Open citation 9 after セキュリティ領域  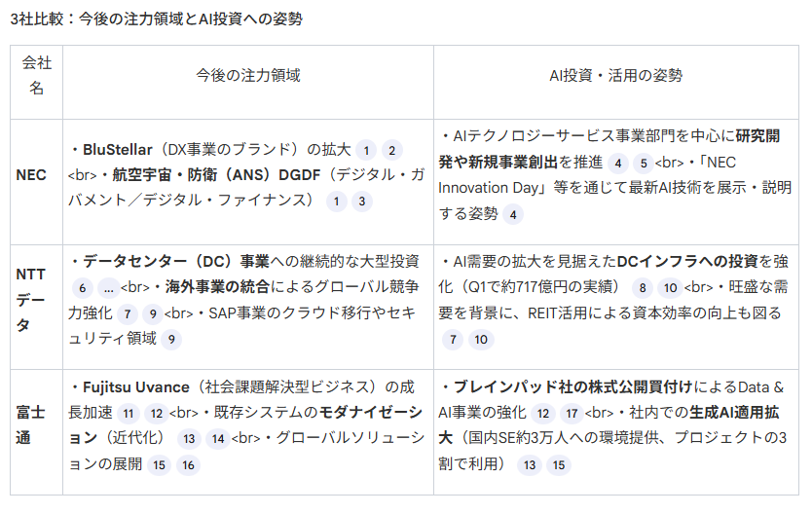[x=171, y=340]
